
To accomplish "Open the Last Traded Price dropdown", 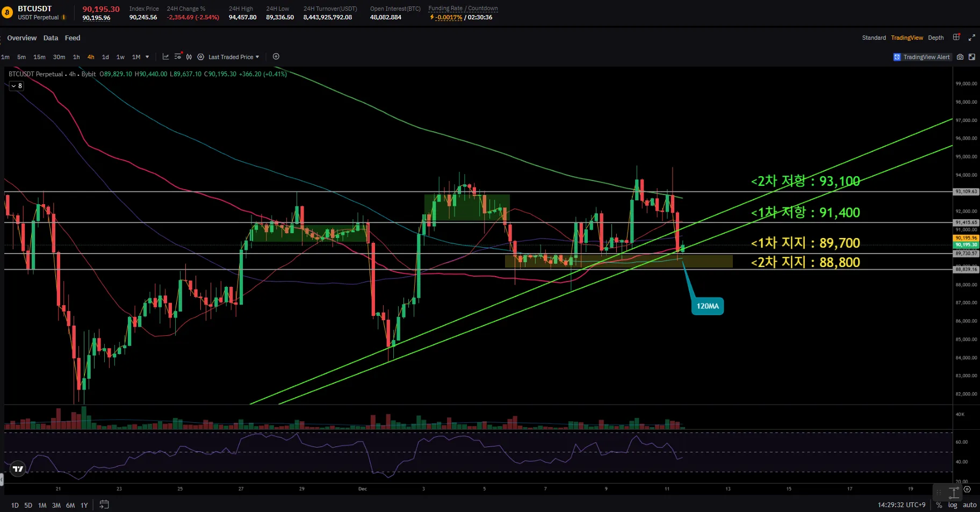I will (x=234, y=57).
